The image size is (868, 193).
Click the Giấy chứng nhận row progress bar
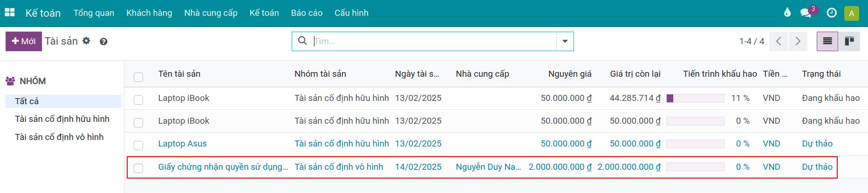click(x=695, y=167)
